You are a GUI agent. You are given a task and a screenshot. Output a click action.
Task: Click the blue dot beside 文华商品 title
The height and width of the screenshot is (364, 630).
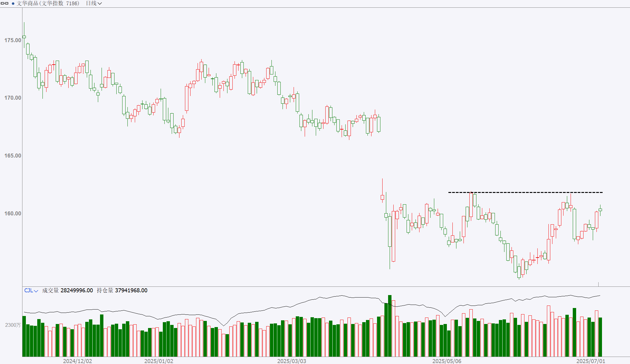coord(13,3)
